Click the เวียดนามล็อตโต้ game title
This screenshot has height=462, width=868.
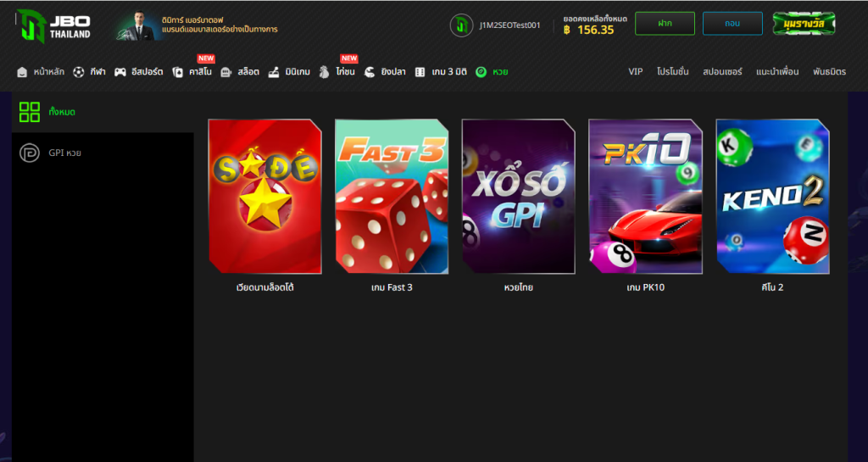[264, 287]
